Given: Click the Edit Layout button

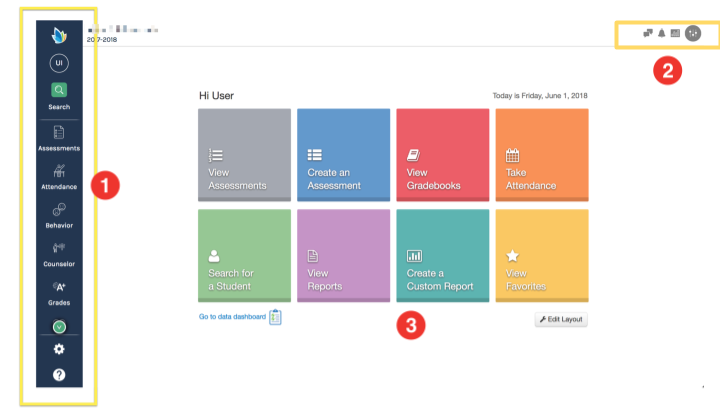Looking at the screenshot, I should (x=561, y=319).
